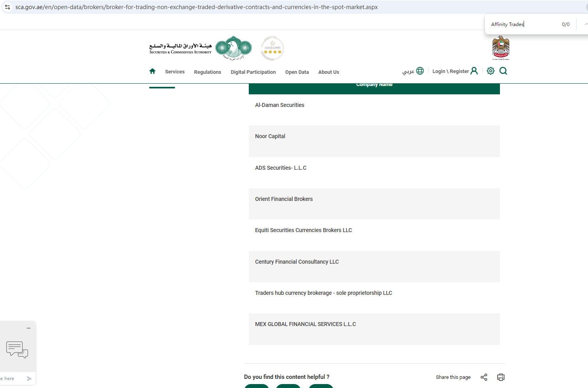The width and height of the screenshot is (588, 388).
Task: Click the 0/0 find results counter
Action: 565,24
